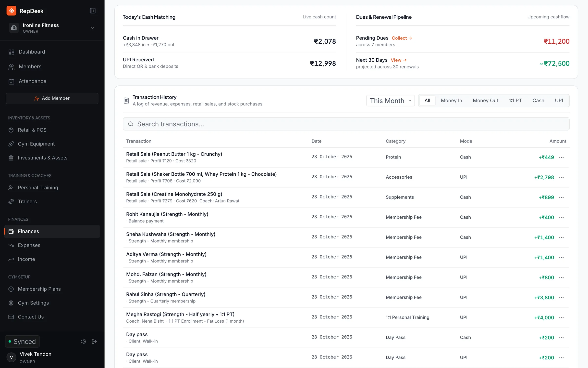This screenshot has width=588, height=368.
Task: Click the RepDesk logo icon
Action: click(x=11, y=11)
